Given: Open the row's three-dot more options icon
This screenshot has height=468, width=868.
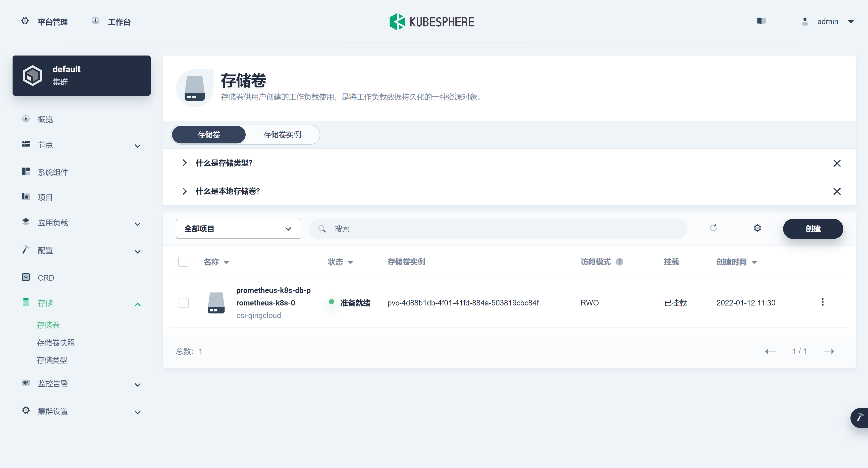Looking at the screenshot, I should pos(823,302).
